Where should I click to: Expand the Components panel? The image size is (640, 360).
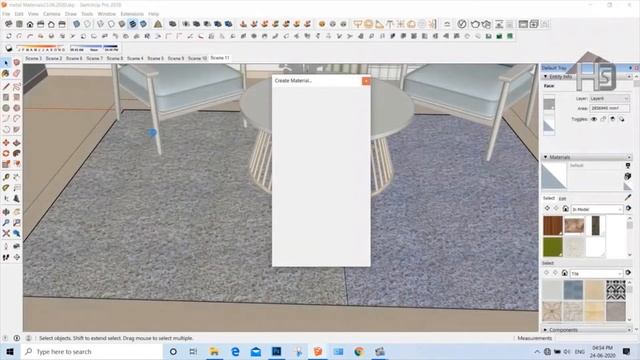click(546, 329)
